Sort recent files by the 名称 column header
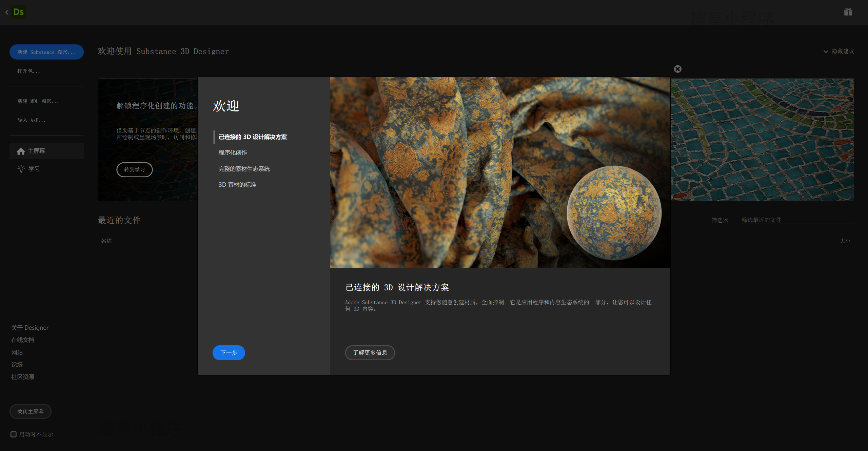This screenshot has height=451, width=868. 106,241
